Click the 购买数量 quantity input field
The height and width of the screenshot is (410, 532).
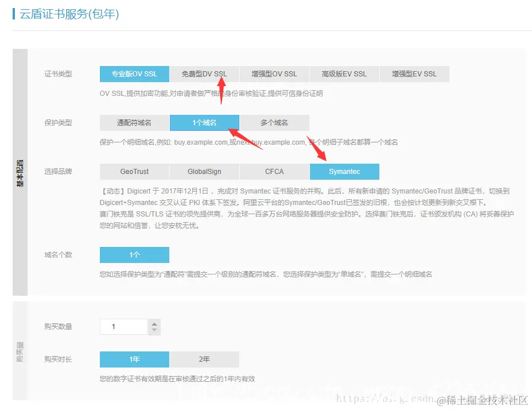click(x=123, y=327)
